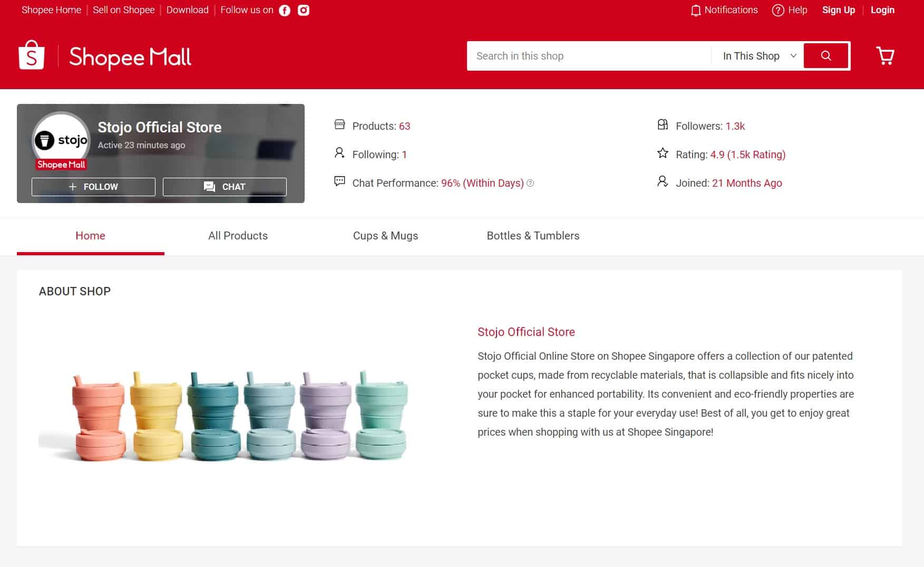Click the Following count 1
This screenshot has width=924, height=567.
tap(404, 155)
